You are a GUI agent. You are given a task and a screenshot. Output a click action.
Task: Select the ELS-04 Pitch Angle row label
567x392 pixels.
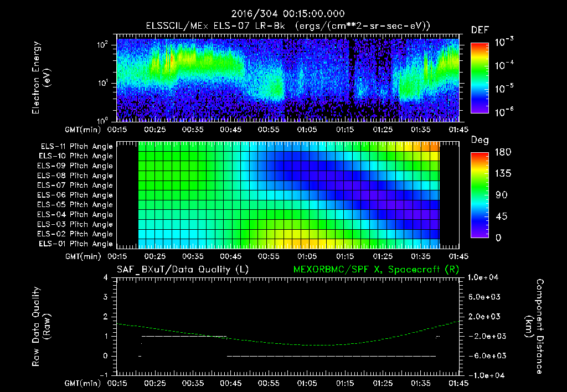click(x=75, y=214)
